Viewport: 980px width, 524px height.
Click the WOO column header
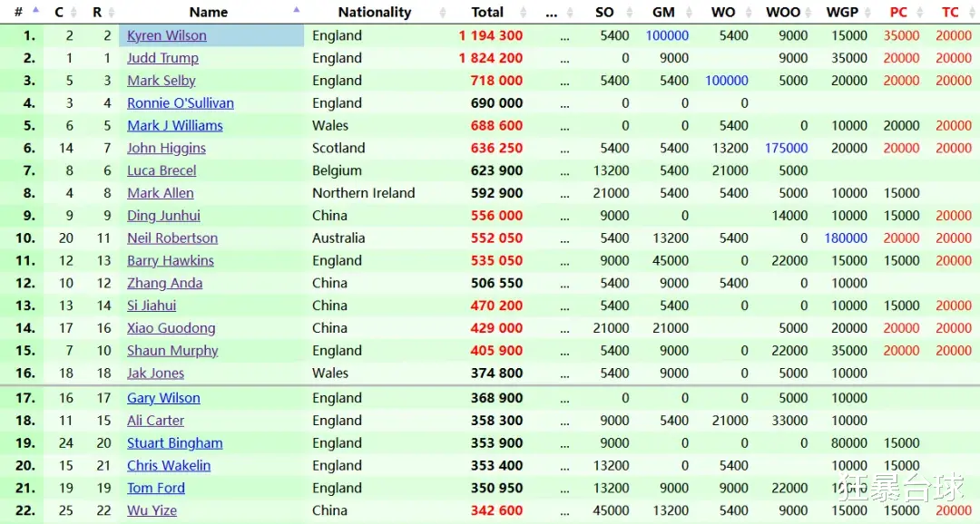click(x=782, y=12)
